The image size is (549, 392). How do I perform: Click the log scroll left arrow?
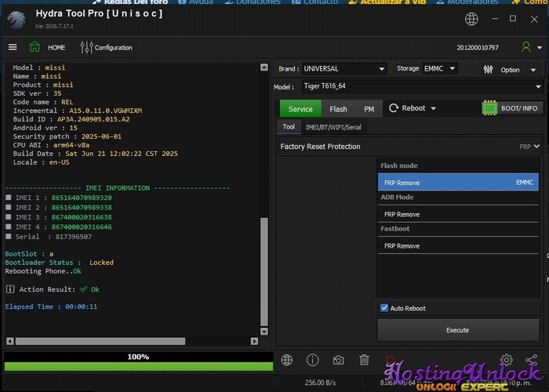(10, 341)
